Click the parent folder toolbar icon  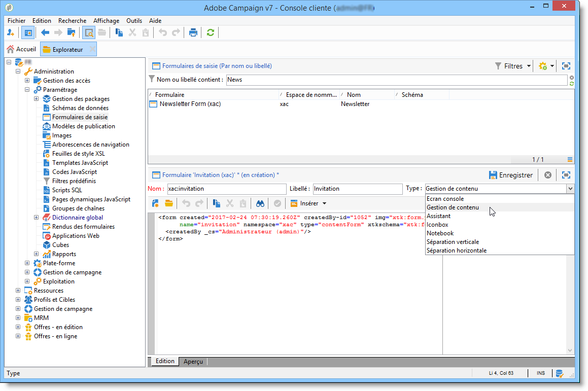(71, 32)
